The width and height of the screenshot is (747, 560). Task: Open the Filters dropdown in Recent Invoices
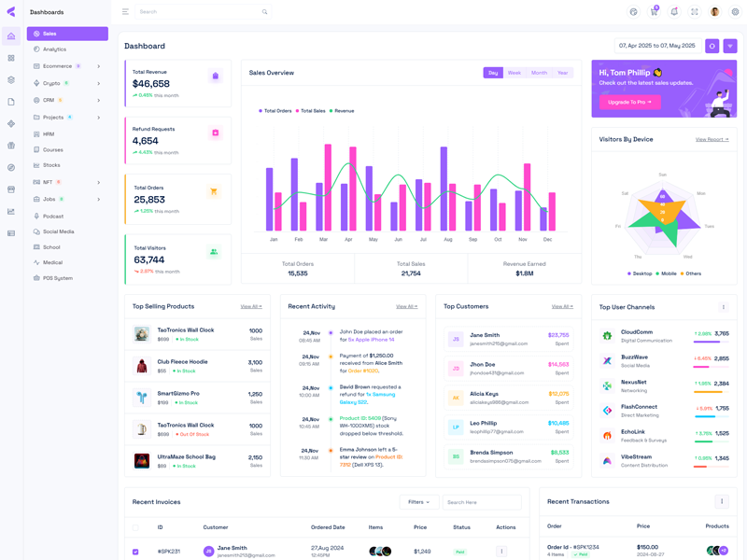[x=418, y=502]
